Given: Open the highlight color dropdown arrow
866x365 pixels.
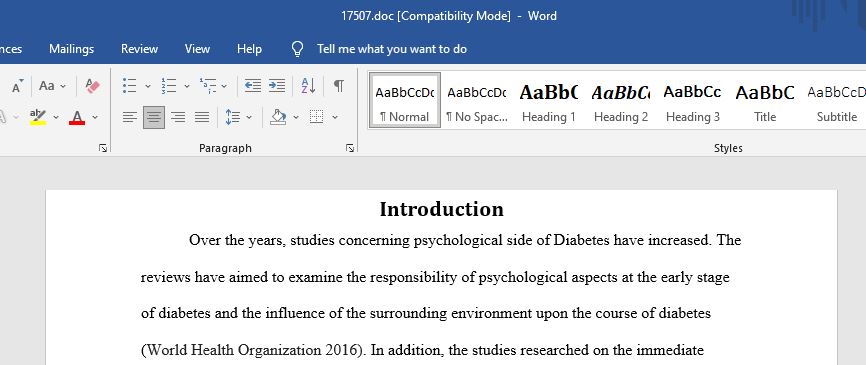Looking at the screenshot, I should [56, 117].
